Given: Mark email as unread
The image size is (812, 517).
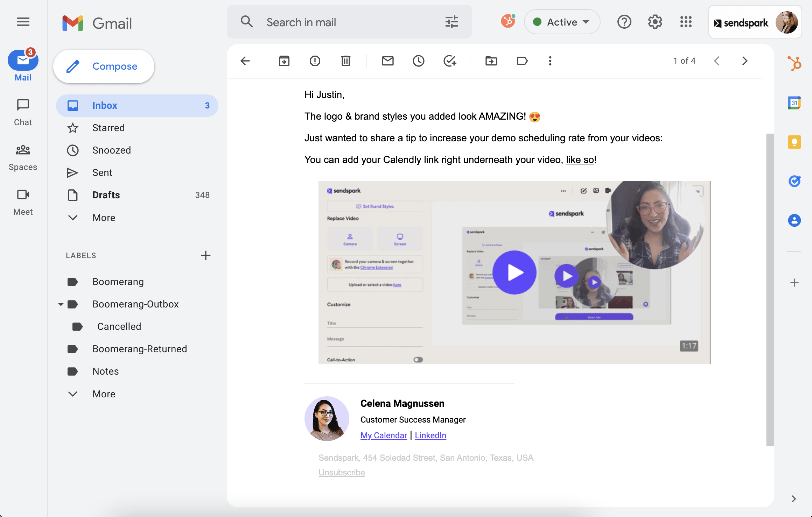Looking at the screenshot, I should pos(387,61).
